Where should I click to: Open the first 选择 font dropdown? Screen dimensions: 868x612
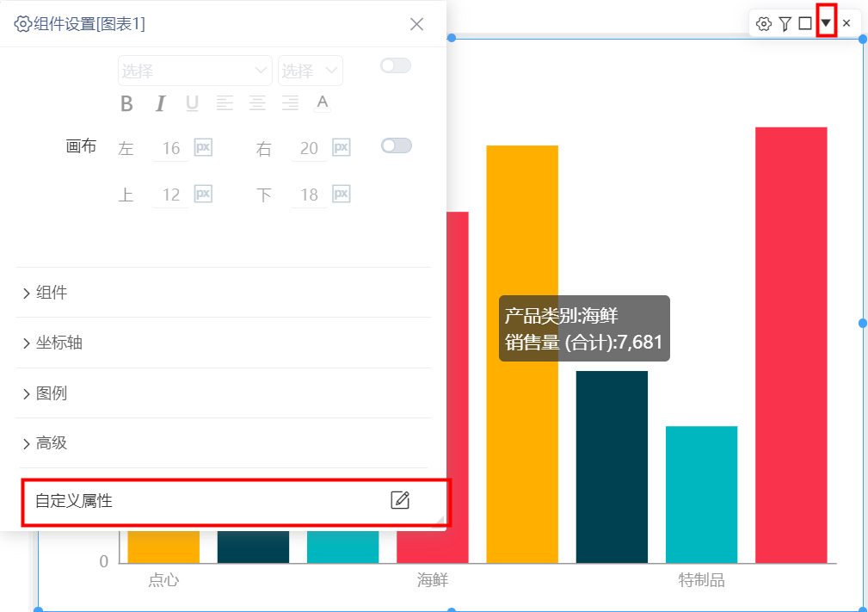pos(195,71)
